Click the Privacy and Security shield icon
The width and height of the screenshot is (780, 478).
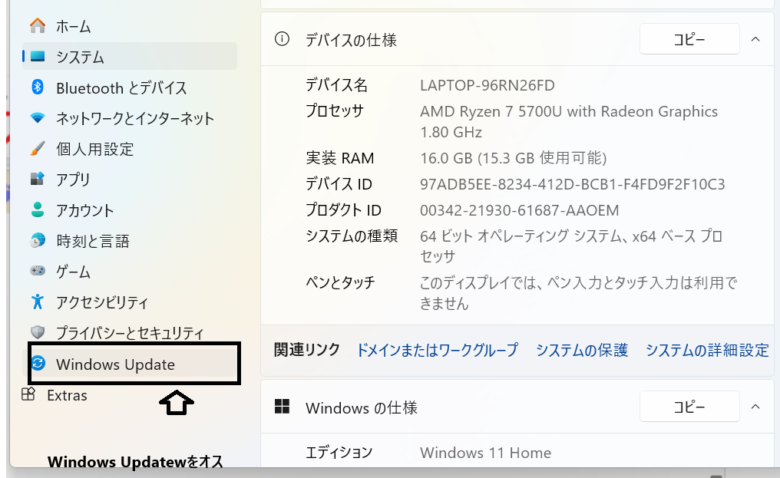click(x=38, y=333)
